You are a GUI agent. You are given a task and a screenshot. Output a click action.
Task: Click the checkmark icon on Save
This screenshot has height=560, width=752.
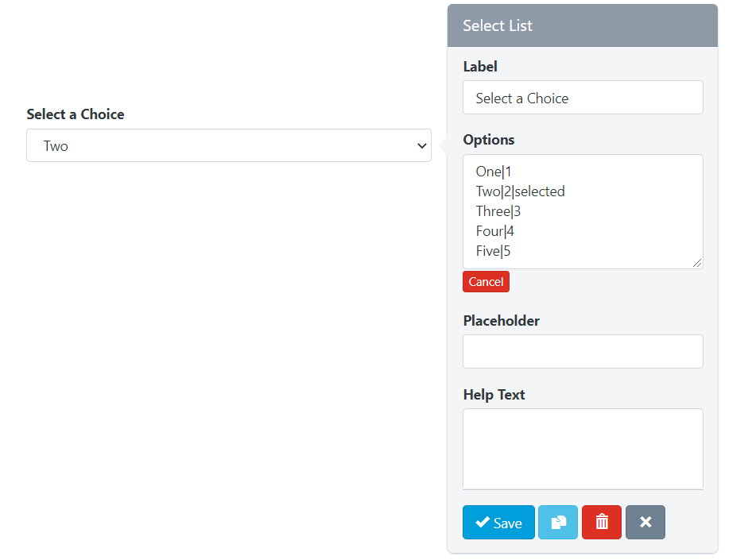click(x=482, y=523)
